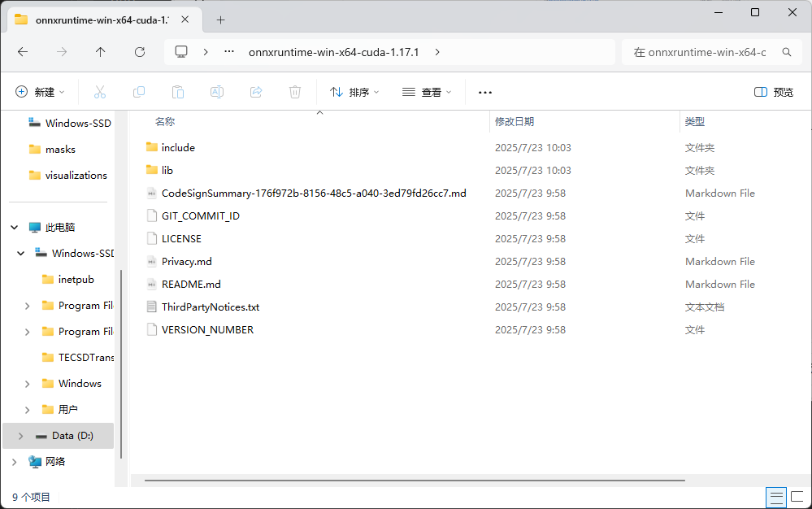Expand breadcrumb chevron after onnxruntime-win-x64-cuda-1.17.1
This screenshot has width=812, height=509.
[x=437, y=52]
